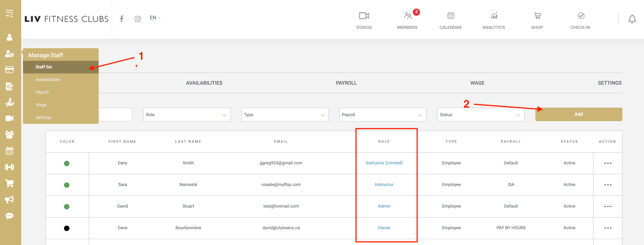Image resolution: width=644 pixels, height=245 pixels.
Task: Select Availabilities in Manage Staff menu
Action: pyautogui.click(x=48, y=79)
